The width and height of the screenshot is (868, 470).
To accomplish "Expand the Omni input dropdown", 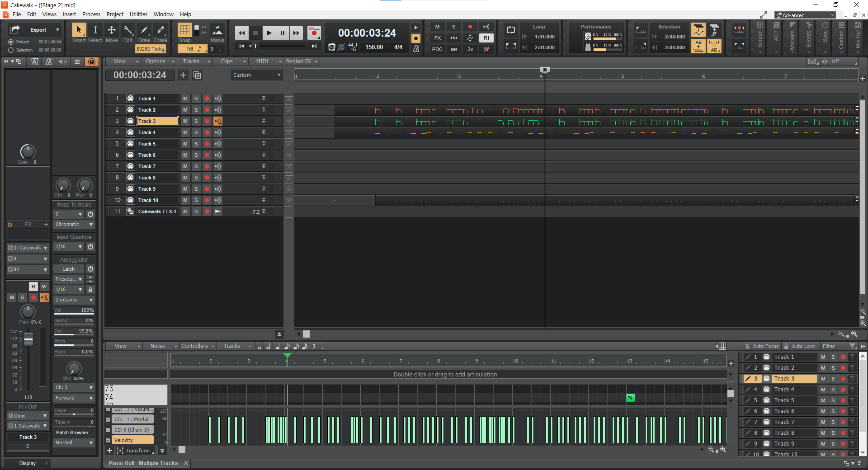I will 28,416.
